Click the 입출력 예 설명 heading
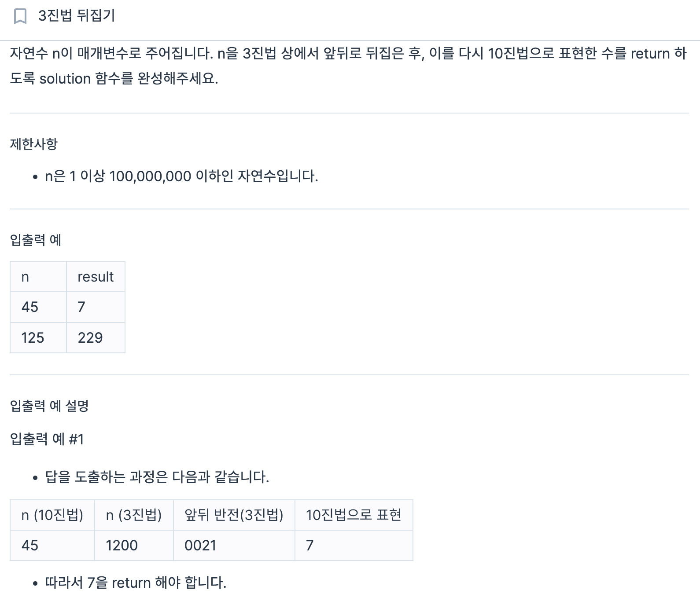Viewport: 700px width, 601px height. [x=49, y=406]
